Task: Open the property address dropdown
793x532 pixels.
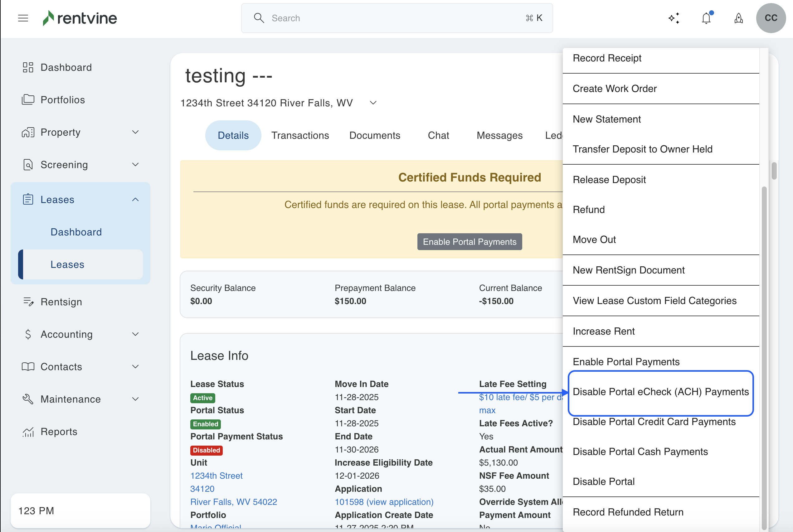Action: point(372,103)
